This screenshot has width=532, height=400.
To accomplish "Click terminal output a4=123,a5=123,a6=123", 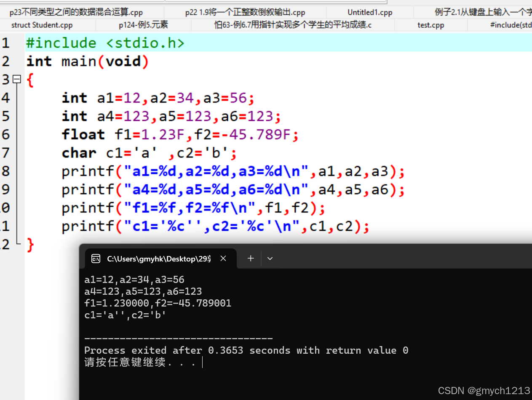I will pos(143,291).
